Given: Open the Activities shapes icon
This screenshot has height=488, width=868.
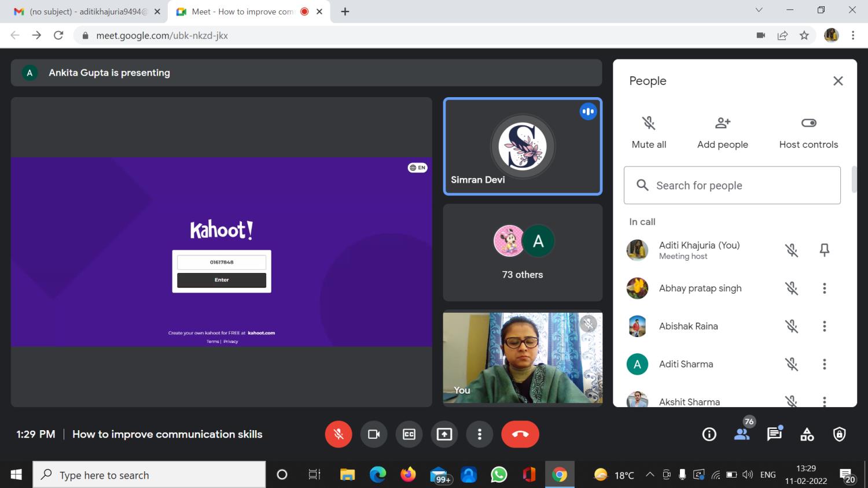Looking at the screenshot, I should pos(807,434).
